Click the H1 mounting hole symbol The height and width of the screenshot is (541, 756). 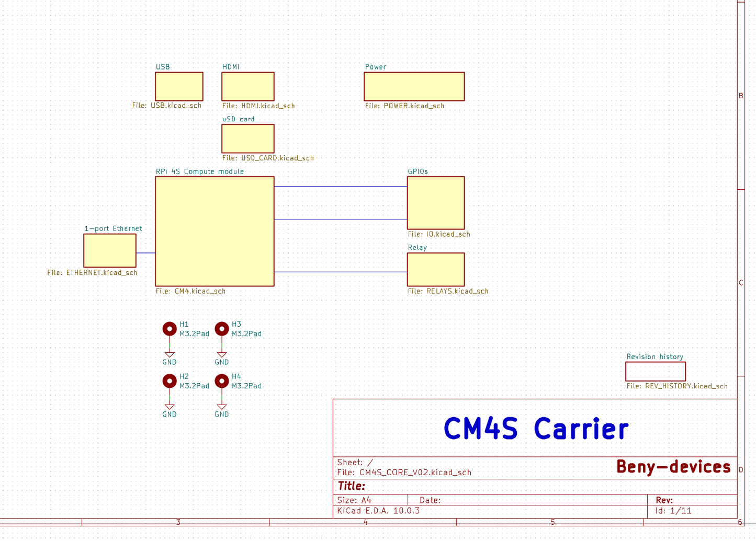point(170,329)
